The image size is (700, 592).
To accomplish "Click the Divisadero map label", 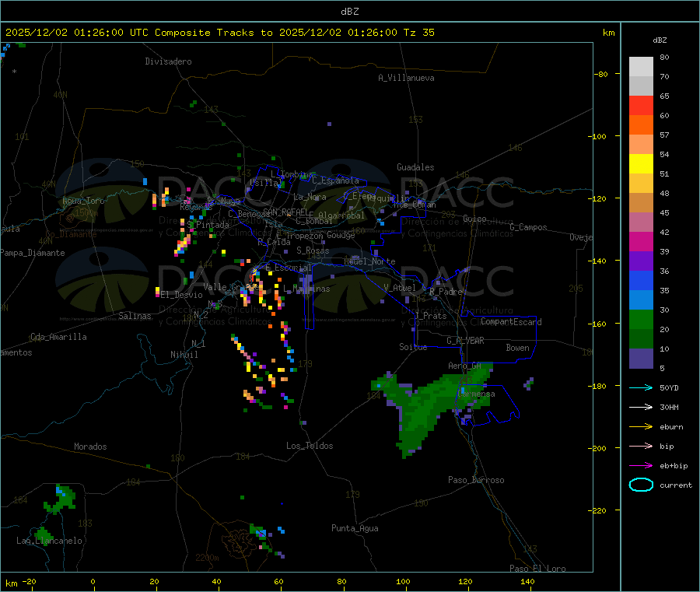I will coord(168,61).
